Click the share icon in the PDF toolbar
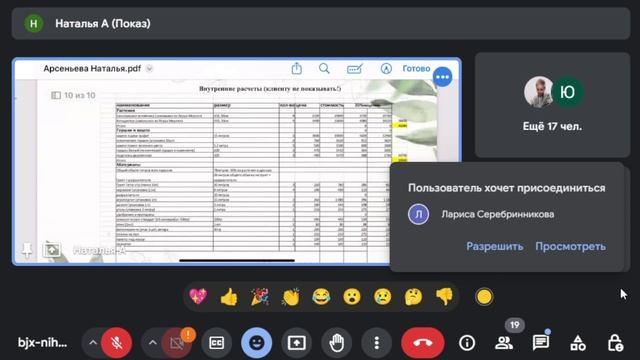The image size is (640, 360). tap(297, 68)
